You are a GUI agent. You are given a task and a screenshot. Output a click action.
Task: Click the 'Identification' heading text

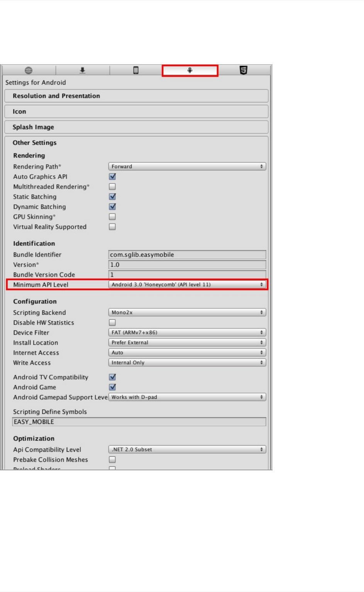pyautogui.click(x=34, y=244)
